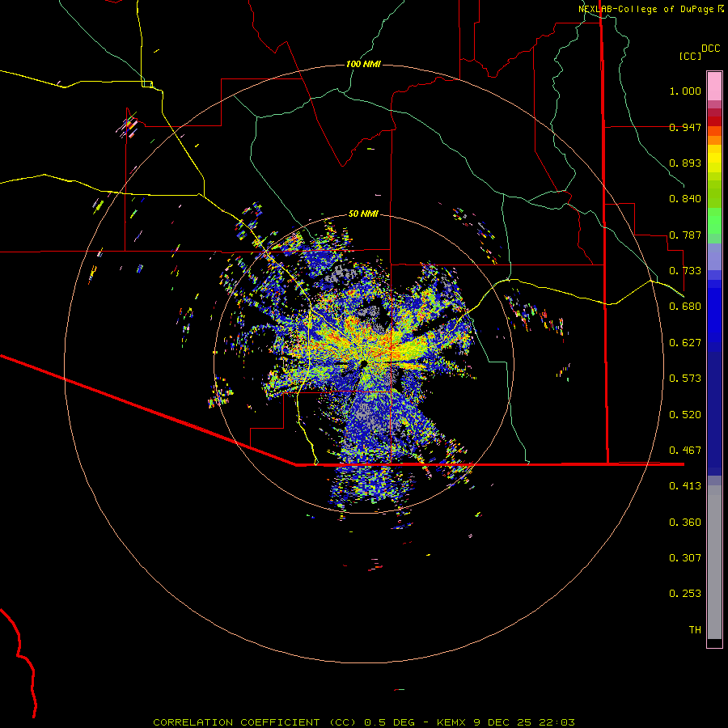This screenshot has width=728, height=728.
Task: Pick the olive-green segment near 0.840
Action: pyautogui.click(x=714, y=194)
